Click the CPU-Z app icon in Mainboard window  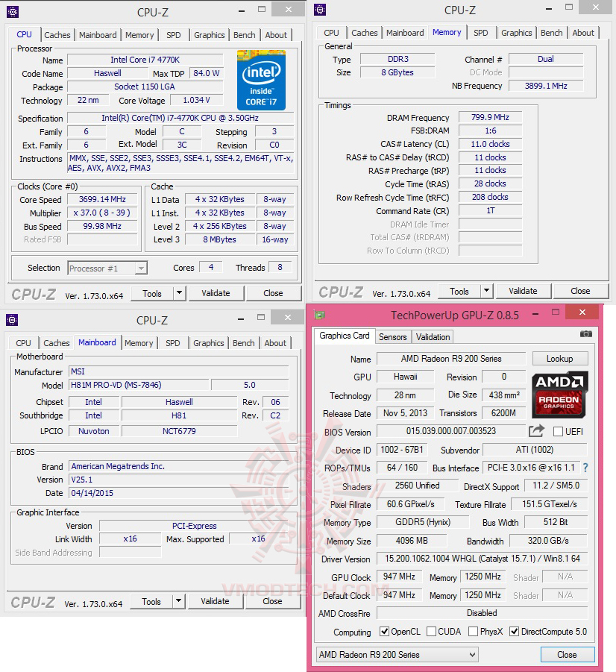point(12,320)
